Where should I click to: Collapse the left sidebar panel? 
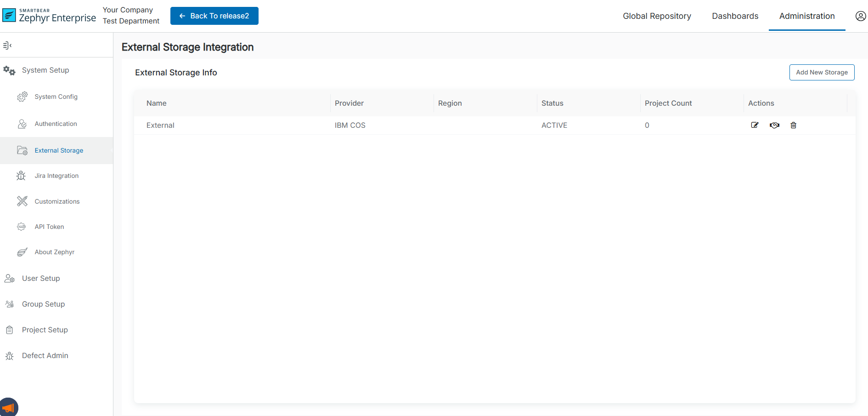pyautogui.click(x=7, y=45)
